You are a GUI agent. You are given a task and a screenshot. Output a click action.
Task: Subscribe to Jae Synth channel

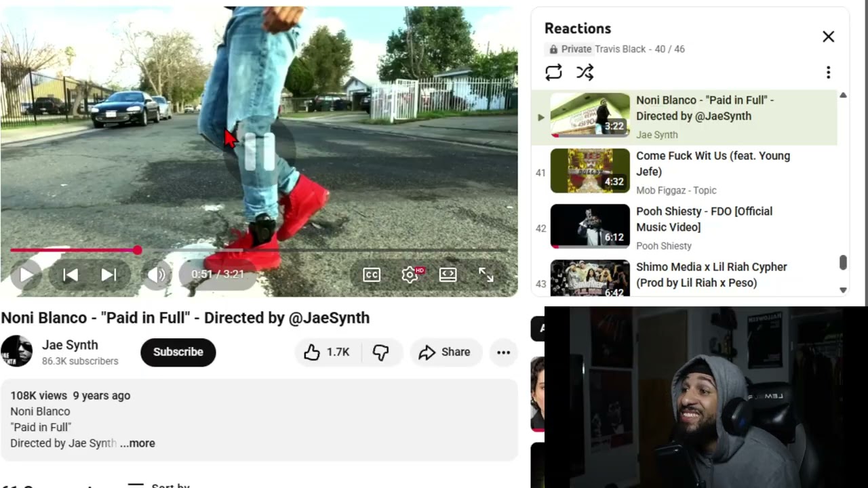pyautogui.click(x=178, y=352)
